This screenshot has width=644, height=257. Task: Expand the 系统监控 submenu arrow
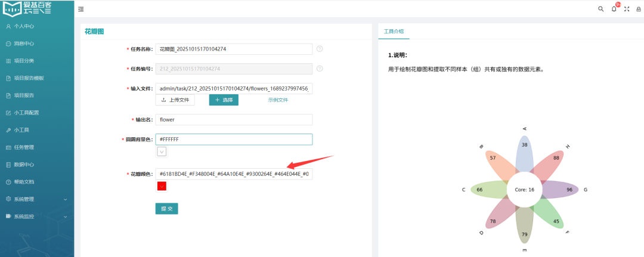coord(66,217)
